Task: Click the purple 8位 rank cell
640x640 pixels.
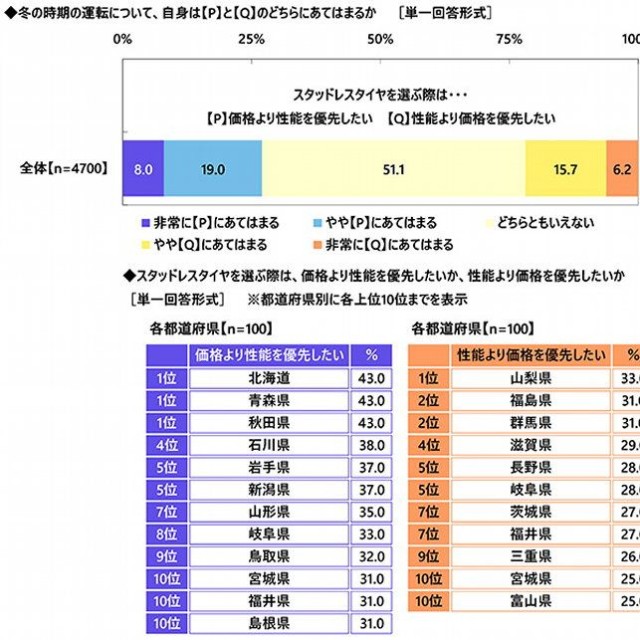Action: 167,534
